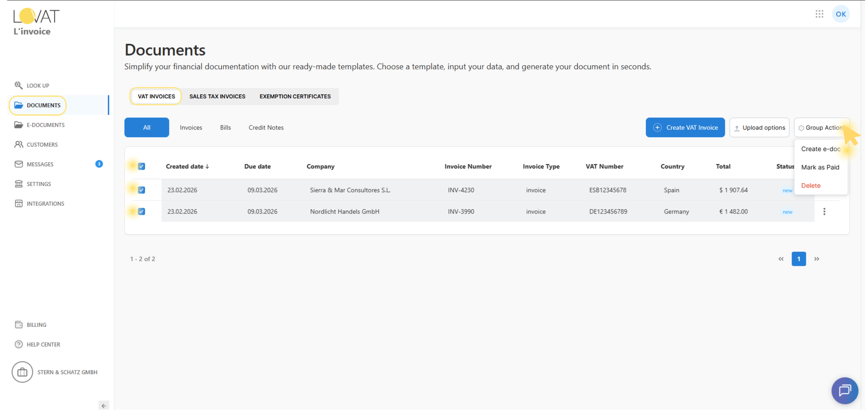Open the chat support widget

coord(844,390)
